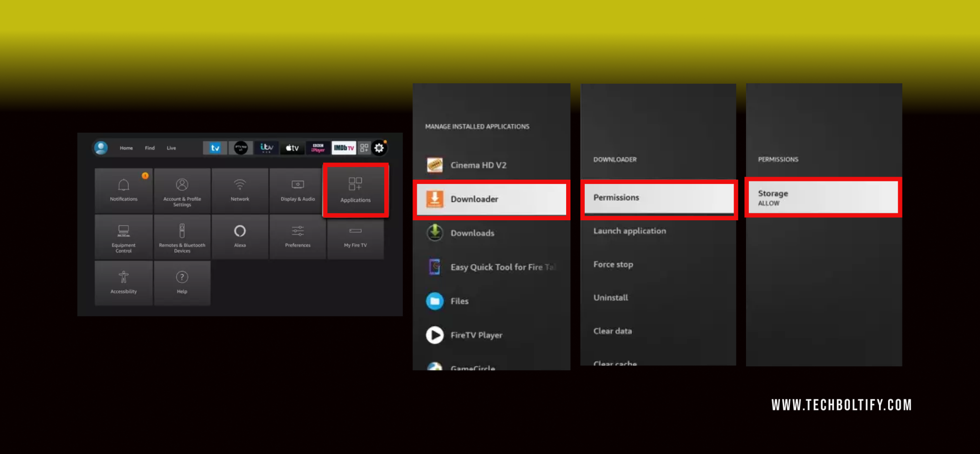This screenshot has height=454, width=980.
Task: Select the BBC iPlayer app shortcut
Action: [x=317, y=148]
